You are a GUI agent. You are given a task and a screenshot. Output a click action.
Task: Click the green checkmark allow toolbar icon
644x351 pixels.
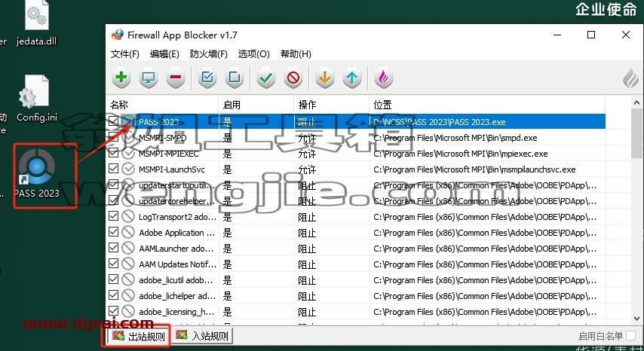tap(265, 78)
